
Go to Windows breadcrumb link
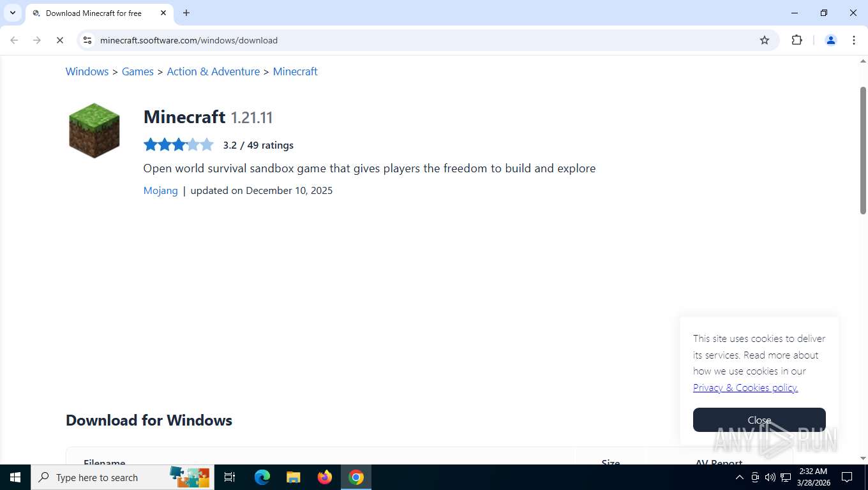click(x=87, y=71)
